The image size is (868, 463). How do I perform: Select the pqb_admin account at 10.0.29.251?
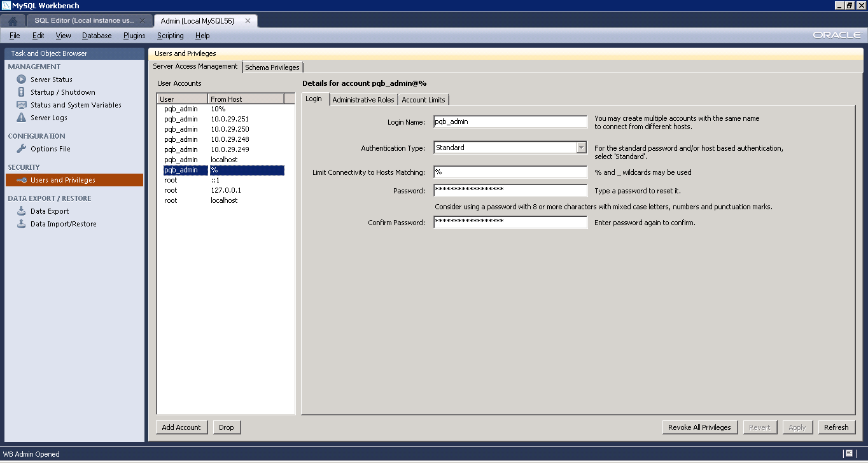click(223, 119)
